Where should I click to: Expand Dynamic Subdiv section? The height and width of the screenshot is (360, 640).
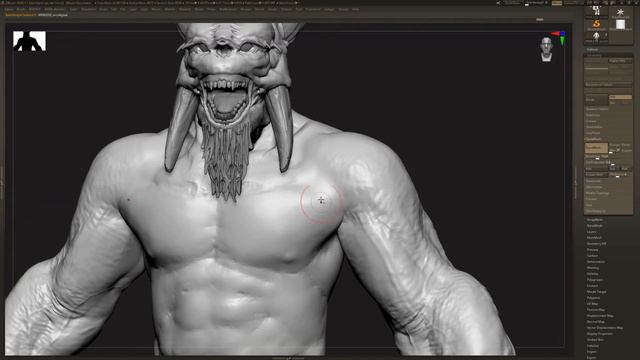597,109
